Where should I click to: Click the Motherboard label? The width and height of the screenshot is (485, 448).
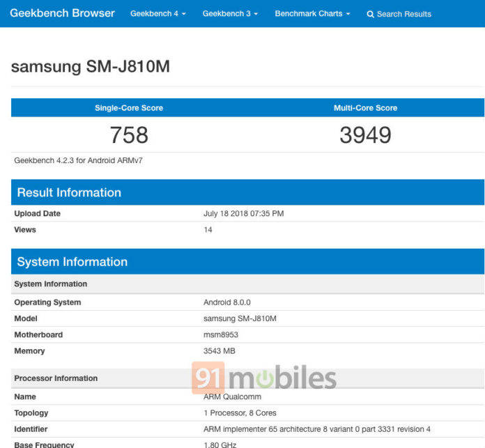point(38,335)
